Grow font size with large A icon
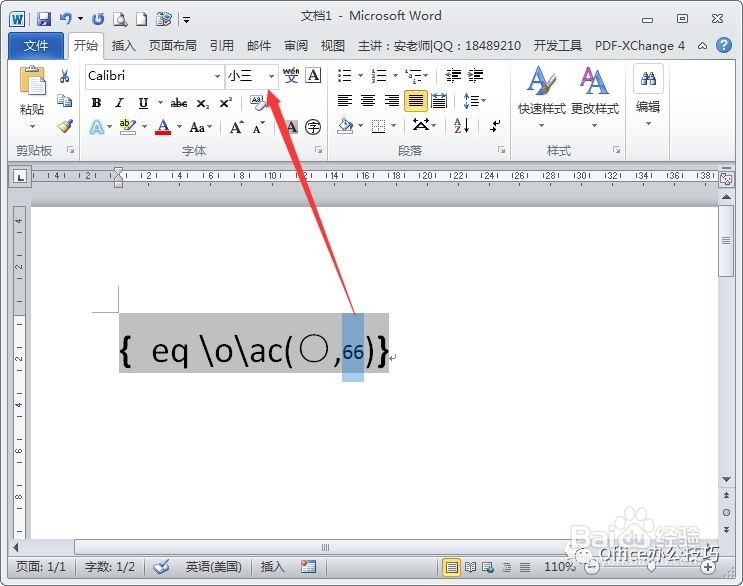This screenshot has width=743, height=586. click(236, 127)
